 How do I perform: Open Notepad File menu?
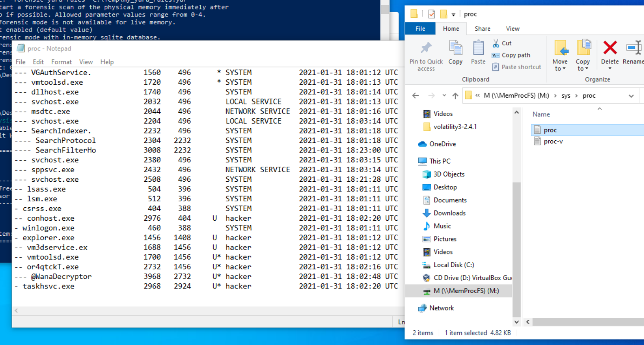pyautogui.click(x=20, y=62)
